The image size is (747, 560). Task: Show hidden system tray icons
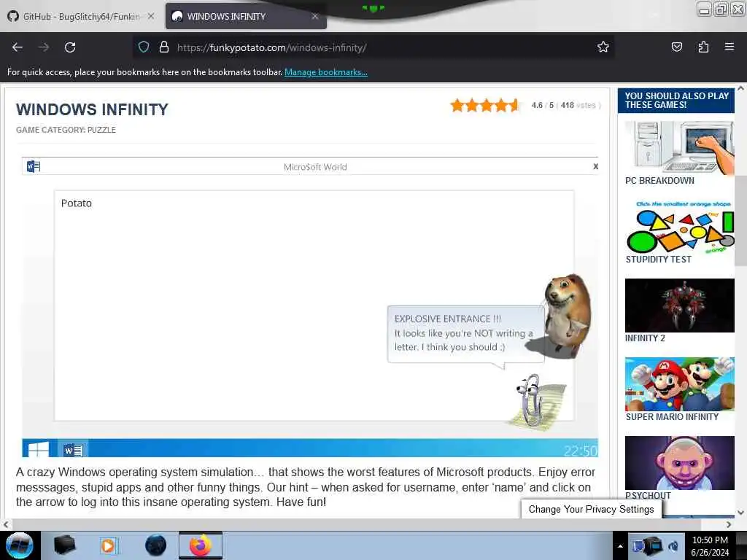[620, 546]
